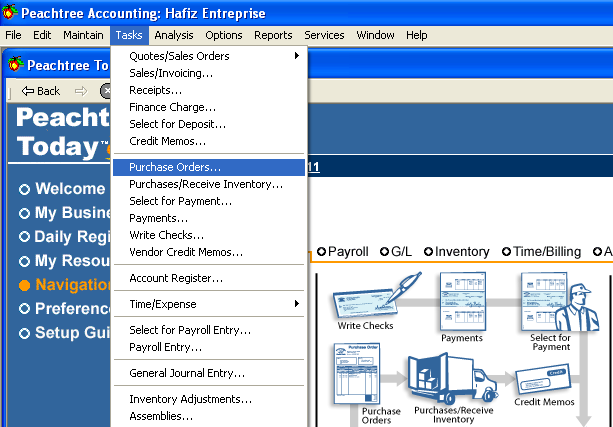613x427 pixels.
Task: Expand the Quotes/Sales Orders submenu
Action: pos(209,56)
